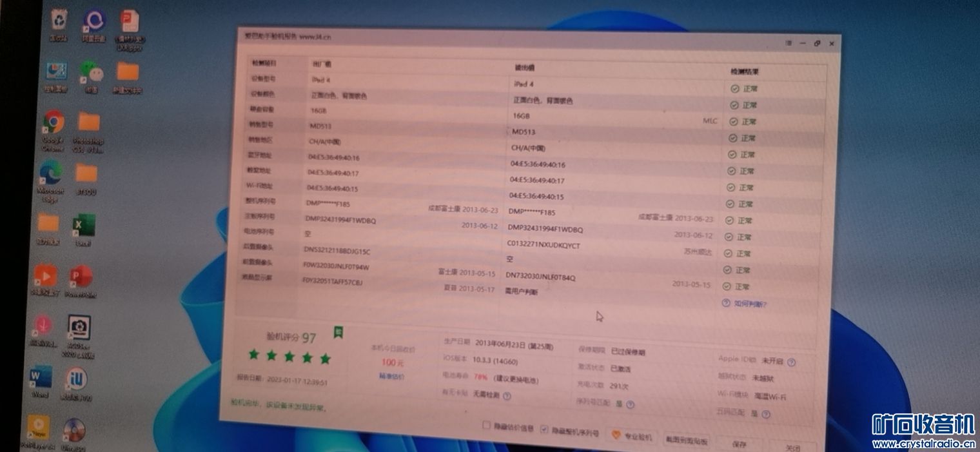This screenshot has height=452, width=980.
Task: Click the 出厂值 column header
Action: [x=321, y=64]
